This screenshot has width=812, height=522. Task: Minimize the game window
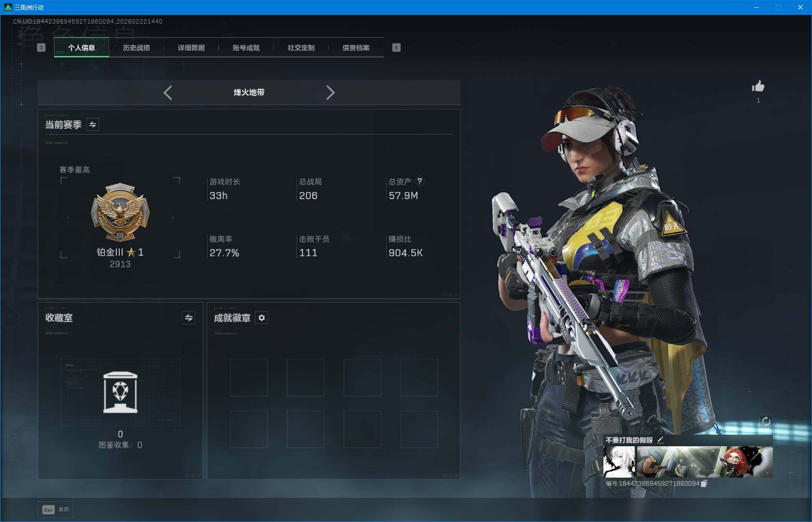756,7
